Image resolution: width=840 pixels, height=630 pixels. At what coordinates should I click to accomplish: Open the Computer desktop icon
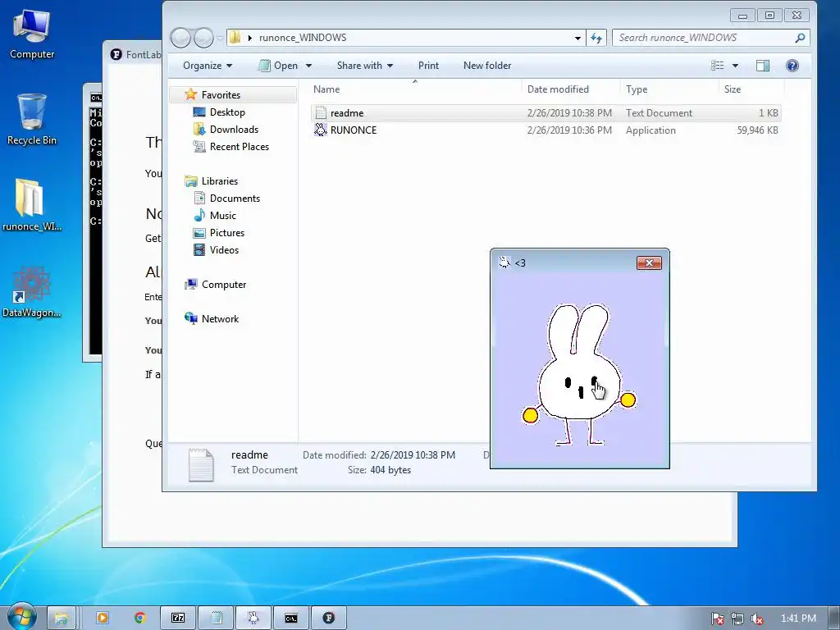pyautogui.click(x=32, y=34)
